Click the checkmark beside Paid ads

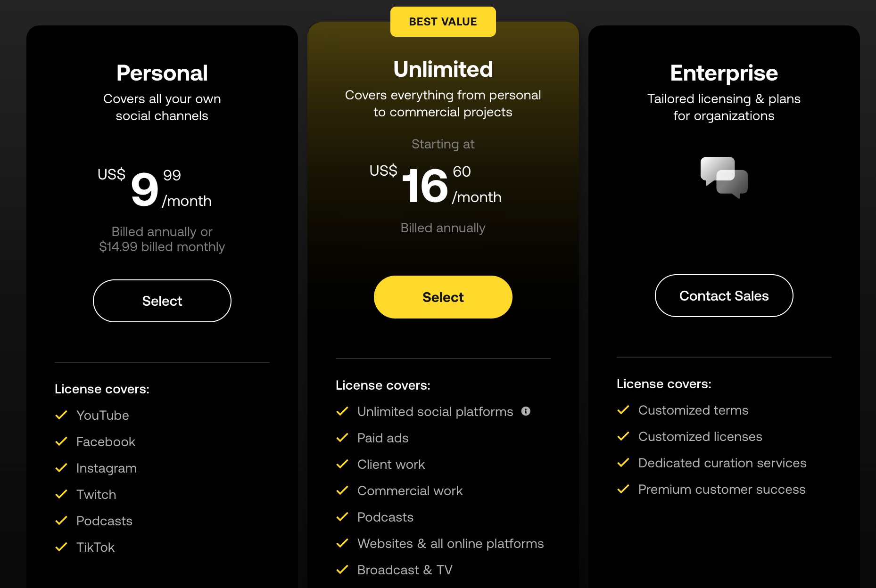point(342,438)
